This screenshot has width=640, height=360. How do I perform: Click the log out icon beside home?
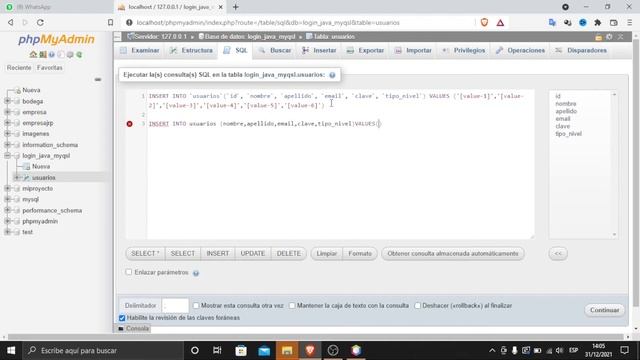pos(42,54)
